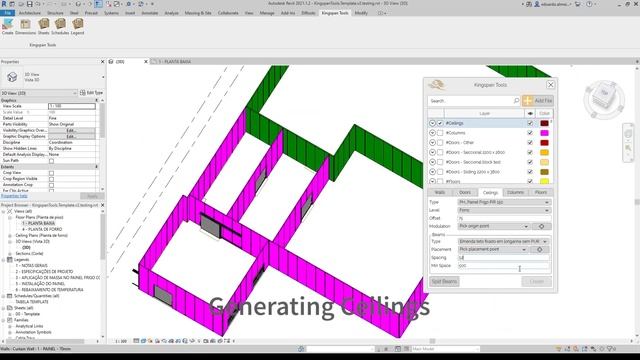
Task: Enable the Annotation Crop checkbox
Action: point(51,185)
